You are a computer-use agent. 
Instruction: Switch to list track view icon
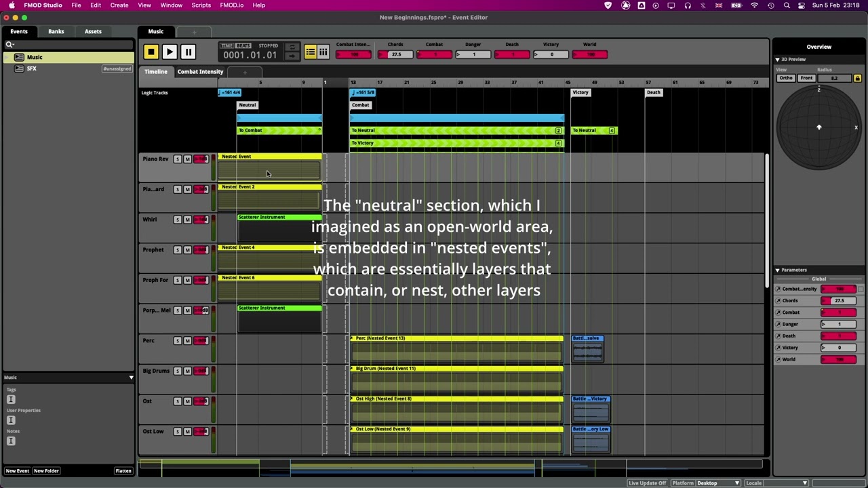(310, 52)
